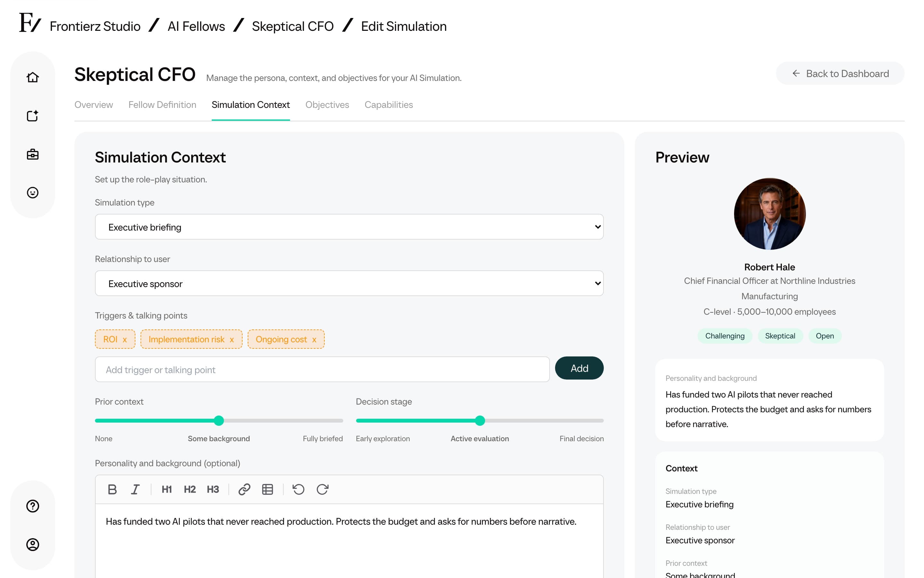
Task: Click 'Chief Financial Officer at Northline Industries' text
Action: (769, 281)
